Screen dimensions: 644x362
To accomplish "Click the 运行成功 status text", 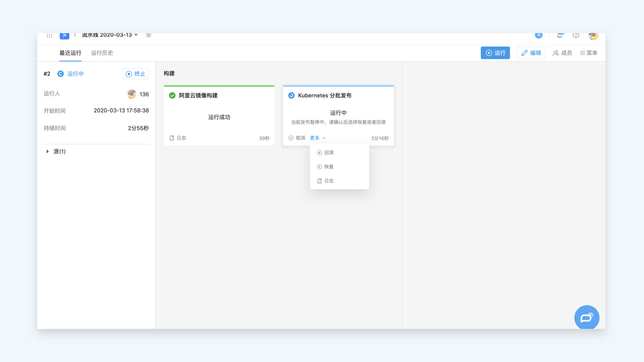I will [219, 117].
